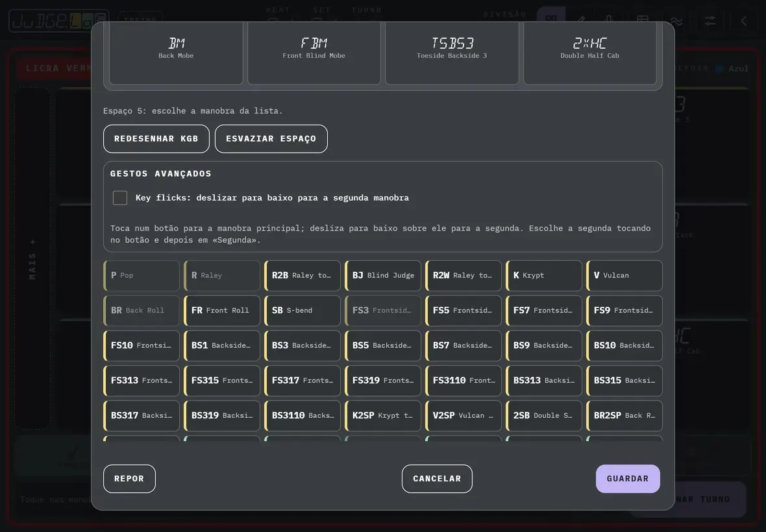Screen dimensions: 766x532
Task: Tap the BS315 trick button
Action: coord(624,381)
